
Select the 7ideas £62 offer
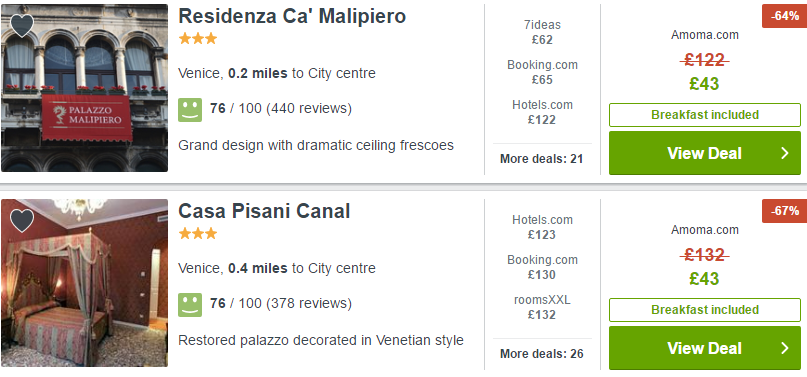pos(542,32)
